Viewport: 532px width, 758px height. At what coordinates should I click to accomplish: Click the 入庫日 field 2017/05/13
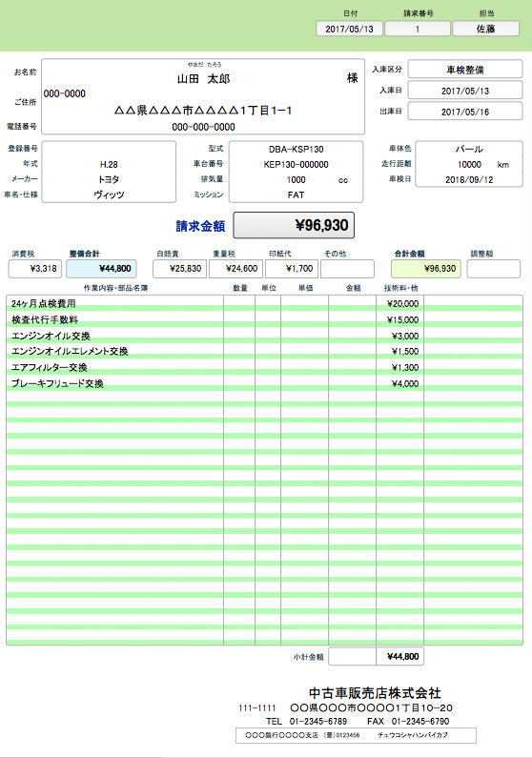pos(465,91)
